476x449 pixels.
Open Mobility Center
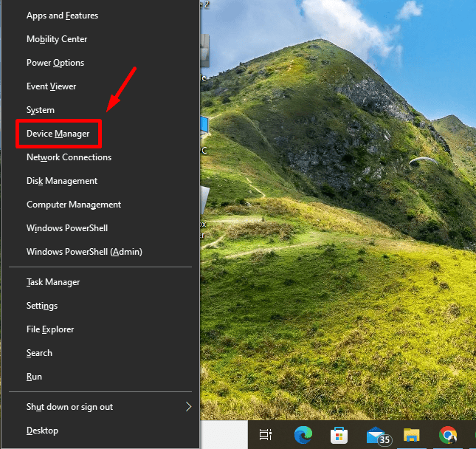100,39
